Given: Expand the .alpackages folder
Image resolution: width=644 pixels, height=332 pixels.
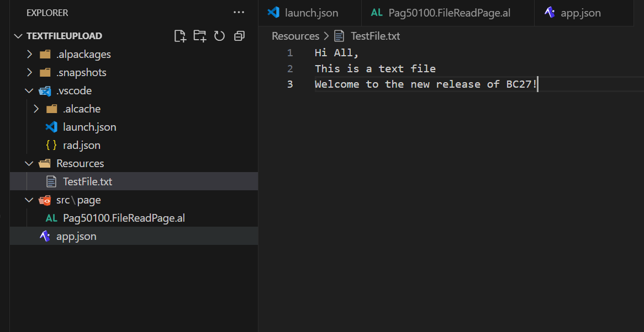Looking at the screenshot, I should tap(30, 55).
